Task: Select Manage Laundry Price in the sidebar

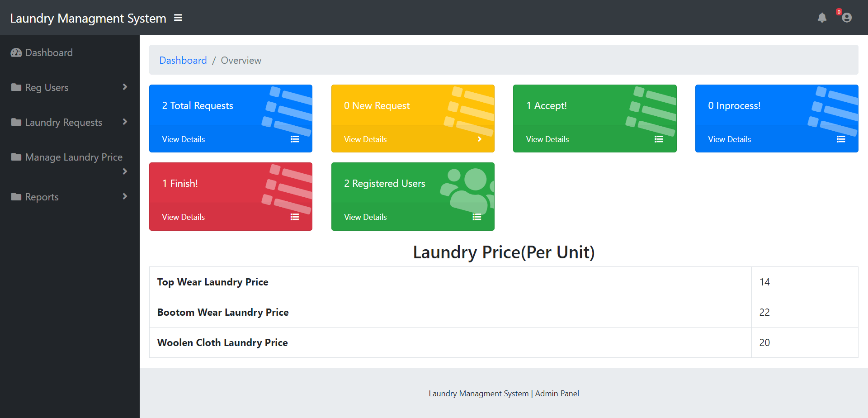Action: (74, 157)
